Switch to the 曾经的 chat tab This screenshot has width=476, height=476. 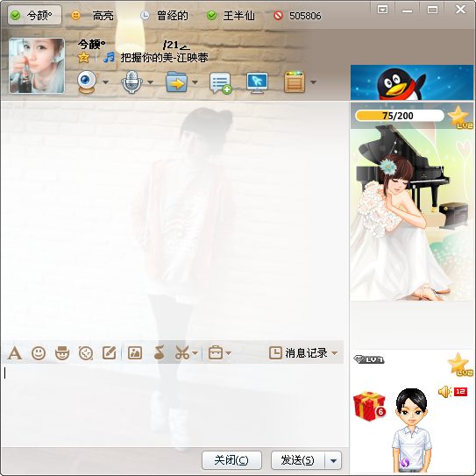[x=164, y=16]
